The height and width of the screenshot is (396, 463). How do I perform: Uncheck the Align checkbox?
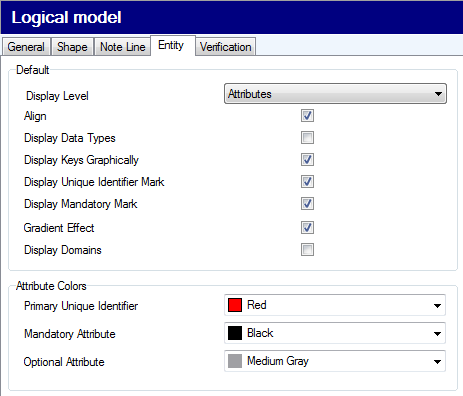307,116
